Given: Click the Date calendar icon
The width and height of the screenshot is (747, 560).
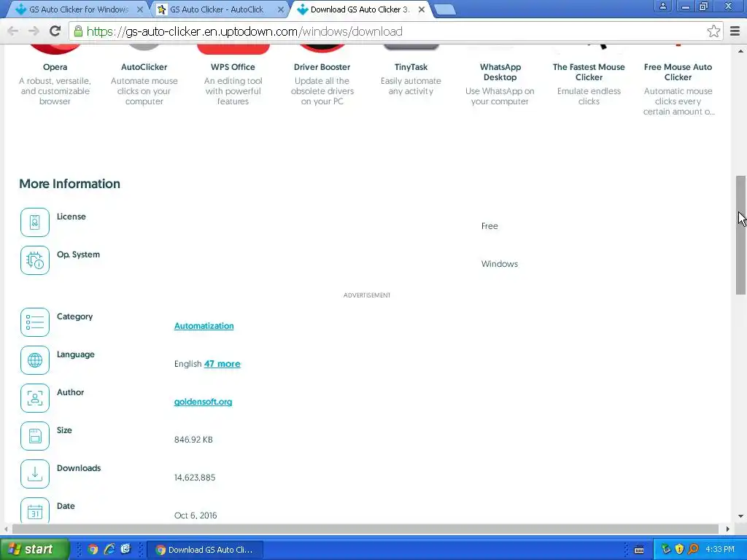Looking at the screenshot, I should (35, 510).
